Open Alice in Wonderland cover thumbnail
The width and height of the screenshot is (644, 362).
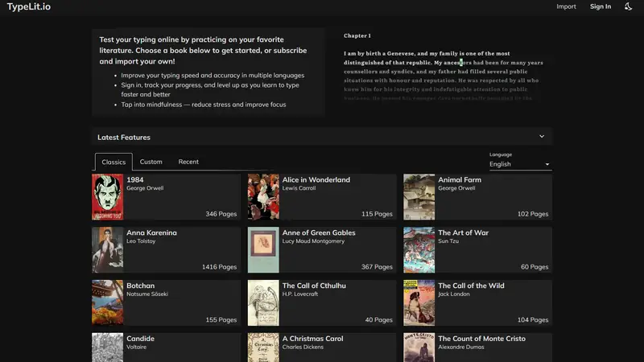[x=263, y=197]
